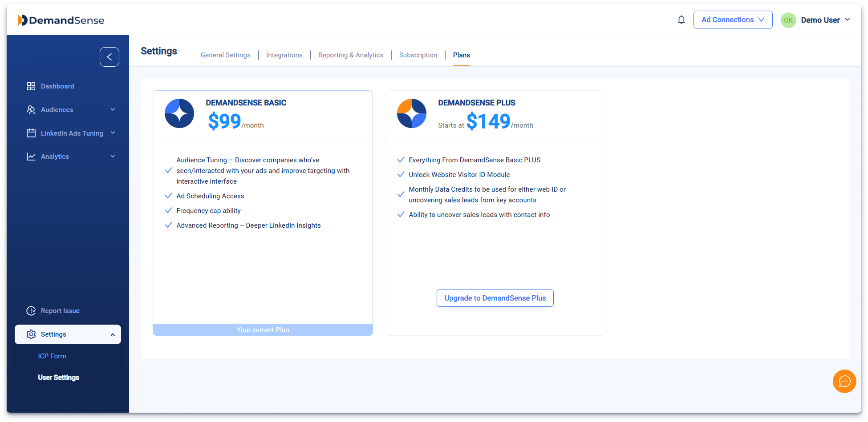Click the Monthly Data Credits feature description
This screenshot has height=422, width=868.
(x=487, y=195)
